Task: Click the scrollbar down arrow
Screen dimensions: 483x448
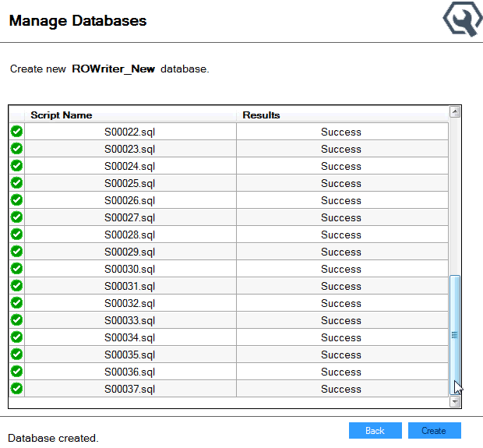Action: pos(455,402)
